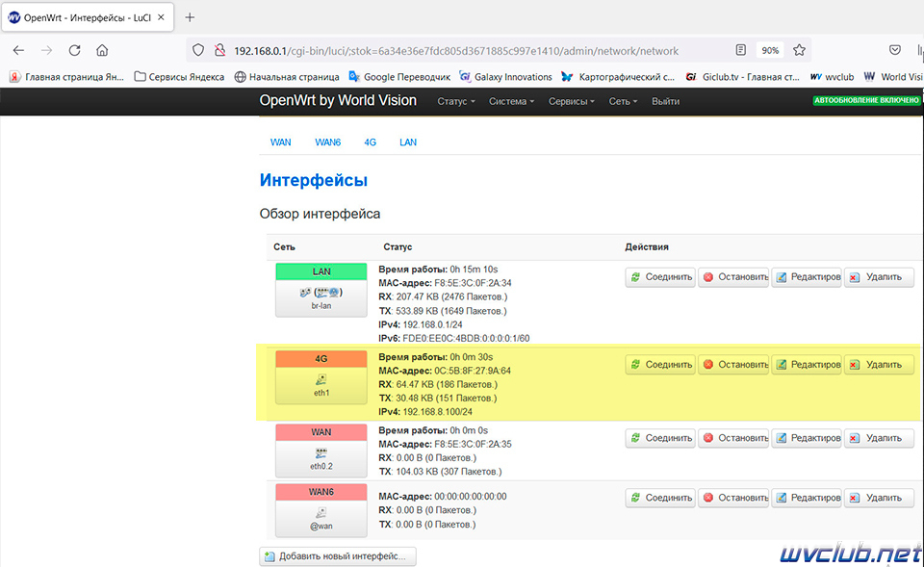Image resolution: width=924 pixels, height=567 pixels.
Task: Switch to the LAN tab
Action: pos(408,142)
